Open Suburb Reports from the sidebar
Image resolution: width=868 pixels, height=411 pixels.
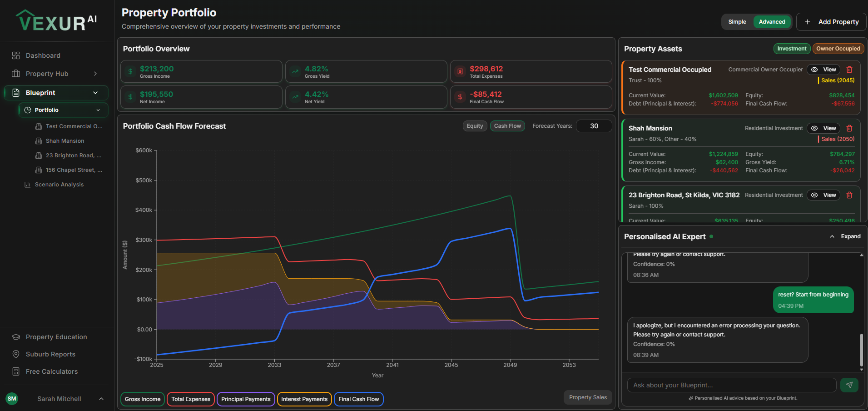point(50,354)
